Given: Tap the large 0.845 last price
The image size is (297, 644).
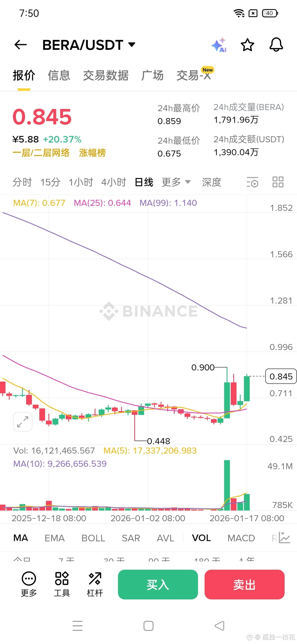Looking at the screenshot, I should click(42, 116).
